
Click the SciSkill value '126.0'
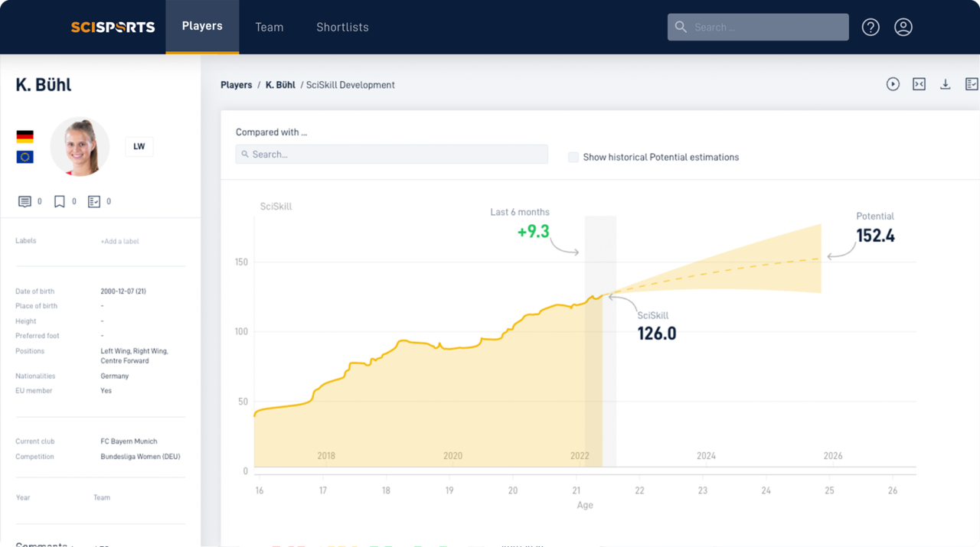[657, 334]
